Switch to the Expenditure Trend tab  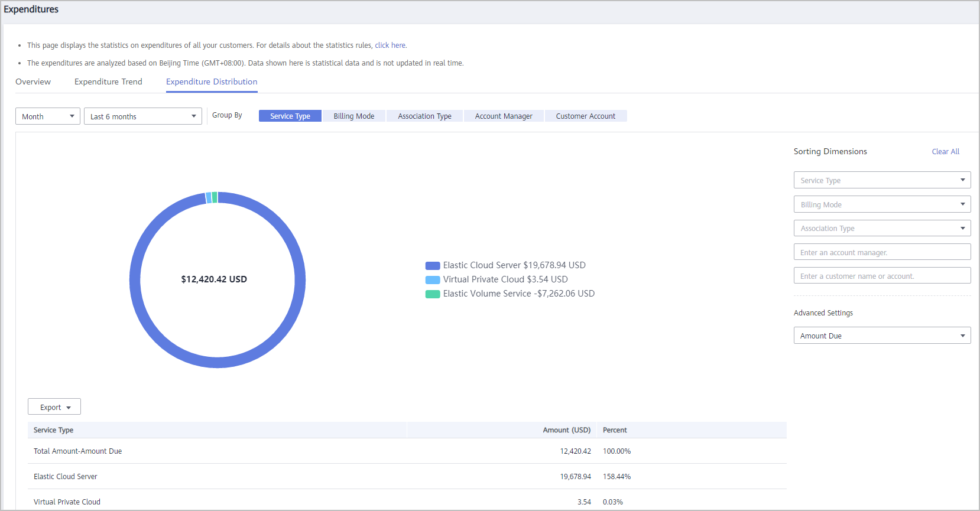(x=108, y=82)
